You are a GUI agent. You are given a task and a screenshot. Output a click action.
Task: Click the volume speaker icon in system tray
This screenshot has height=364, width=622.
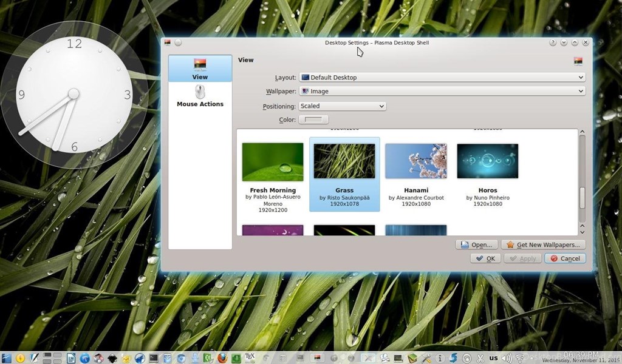click(x=508, y=358)
